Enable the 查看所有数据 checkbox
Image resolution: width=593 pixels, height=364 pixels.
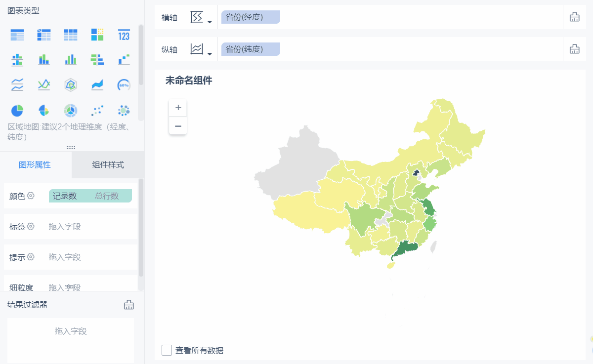click(166, 350)
